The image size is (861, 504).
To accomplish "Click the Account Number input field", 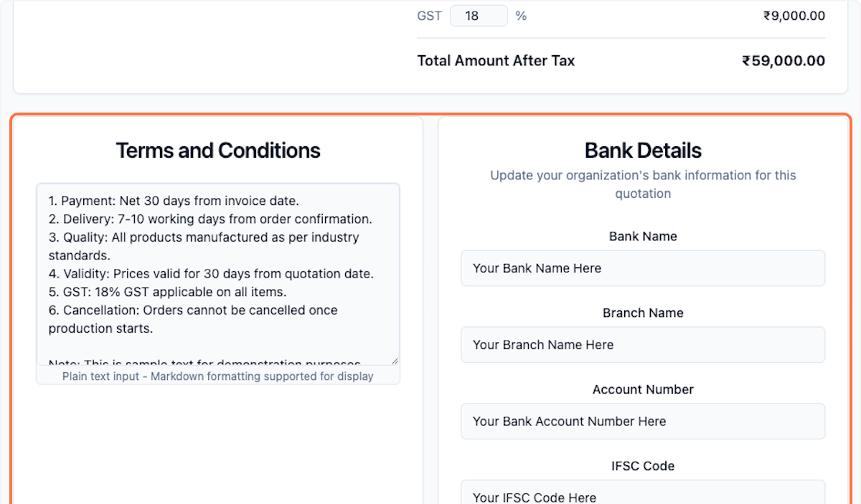I will tap(643, 422).
